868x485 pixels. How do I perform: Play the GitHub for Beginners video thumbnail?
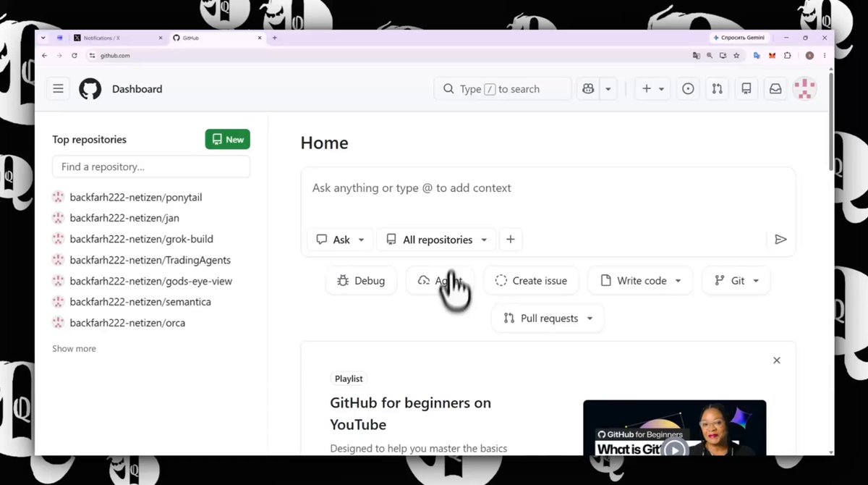[674, 449]
